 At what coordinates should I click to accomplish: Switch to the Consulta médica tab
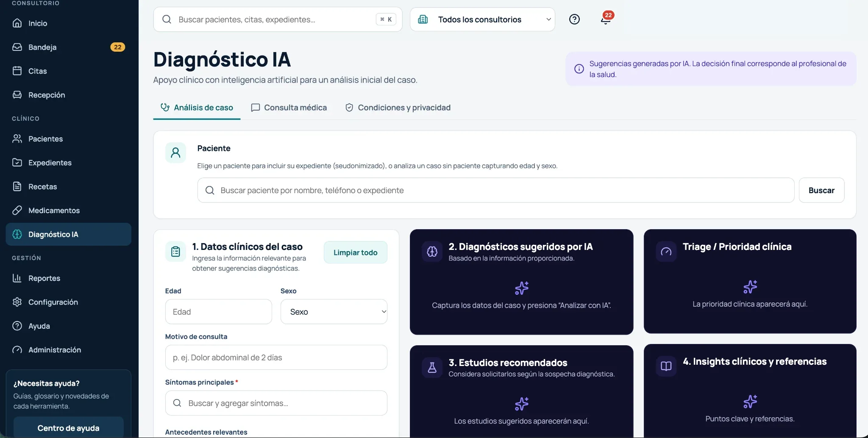(x=289, y=108)
